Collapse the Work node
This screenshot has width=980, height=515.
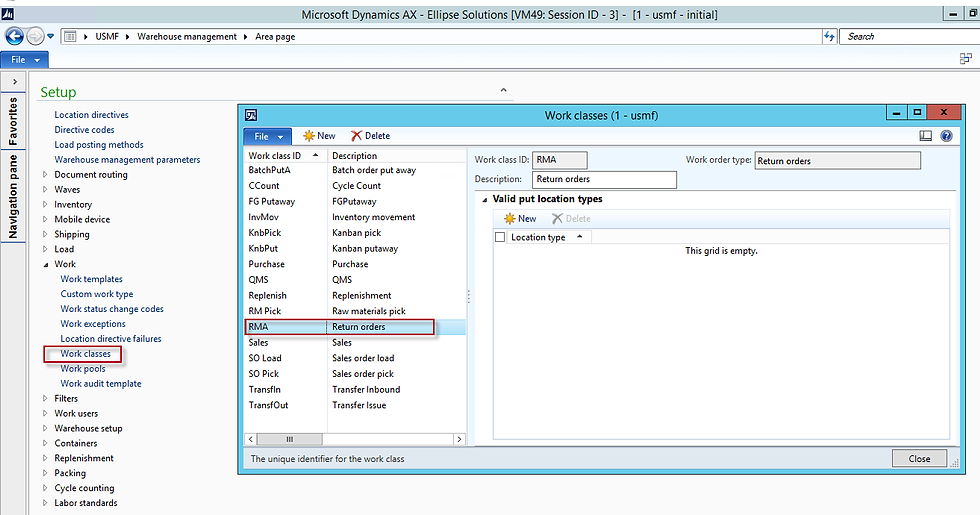pyautogui.click(x=45, y=264)
